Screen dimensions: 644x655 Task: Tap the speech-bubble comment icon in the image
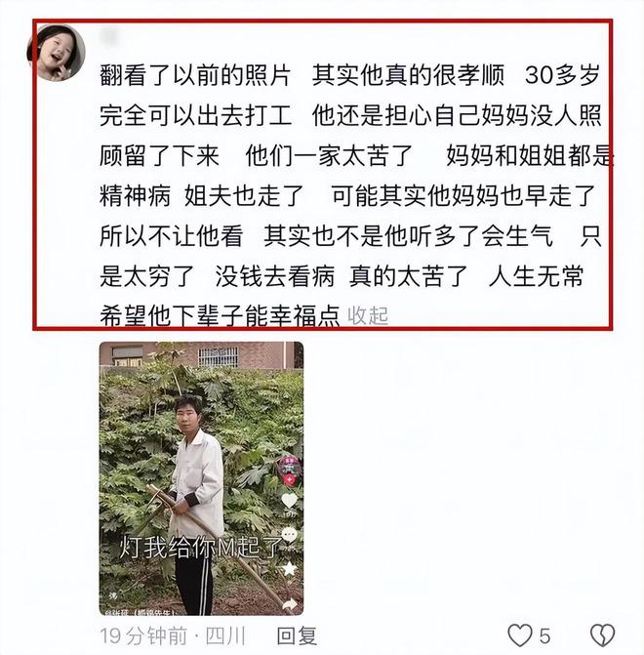point(290,534)
